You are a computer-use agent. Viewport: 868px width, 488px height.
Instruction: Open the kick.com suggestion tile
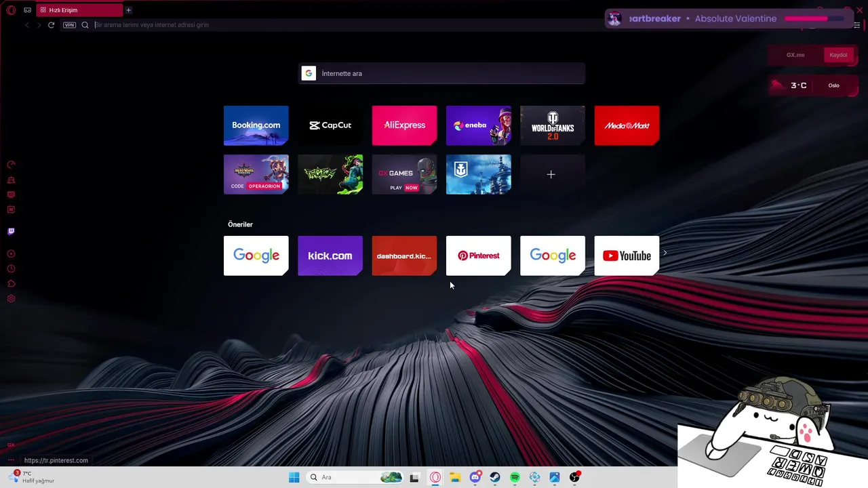pyautogui.click(x=330, y=256)
